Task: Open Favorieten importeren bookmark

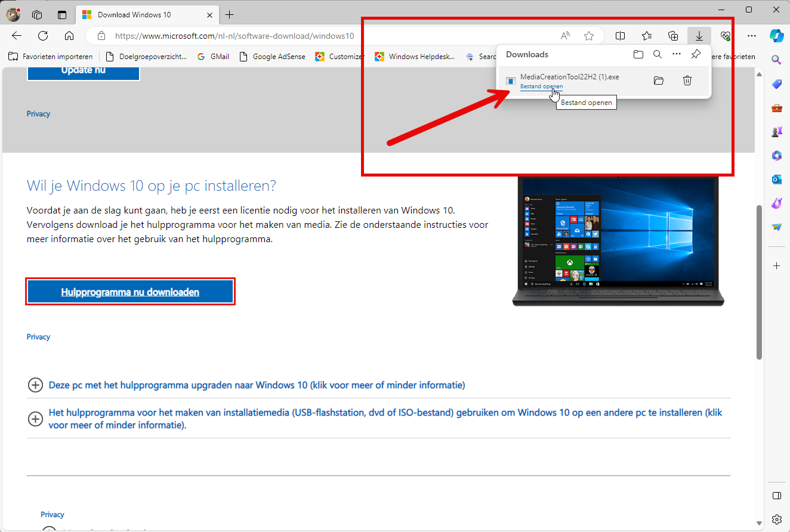Action: tap(51, 57)
